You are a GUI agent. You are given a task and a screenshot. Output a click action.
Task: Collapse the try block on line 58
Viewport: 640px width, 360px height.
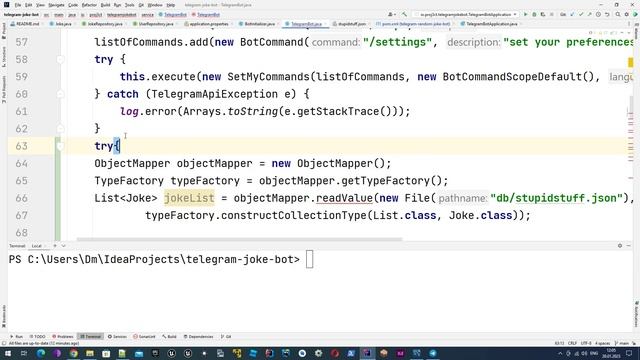(60, 60)
